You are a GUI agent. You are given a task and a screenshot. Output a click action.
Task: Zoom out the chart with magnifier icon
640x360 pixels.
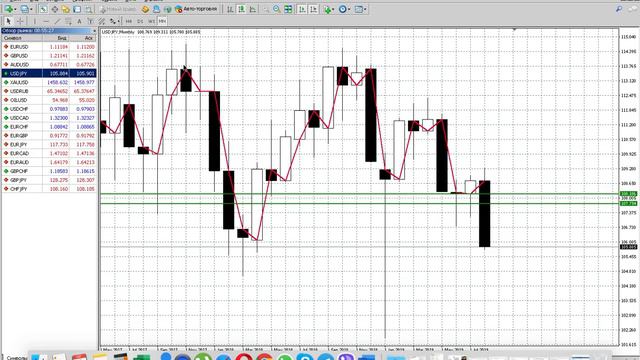[x=277, y=9]
